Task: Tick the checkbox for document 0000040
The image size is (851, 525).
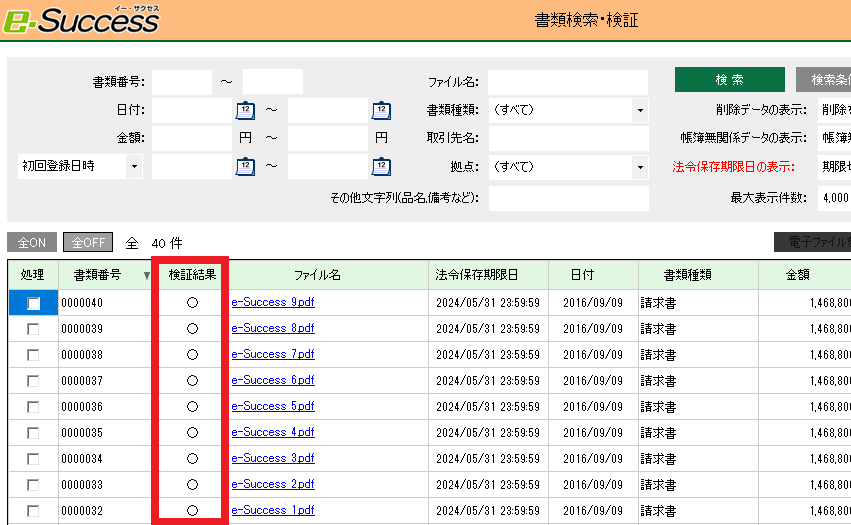Action: tap(34, 302)
